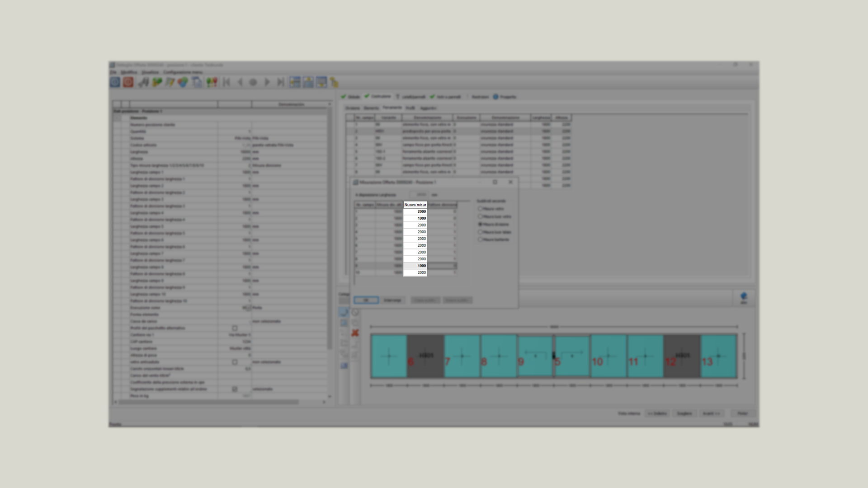Viewport: 868px width, 488px height.
Task: Click Interrompi button in measurement dialog
Action: click(392, 300)
